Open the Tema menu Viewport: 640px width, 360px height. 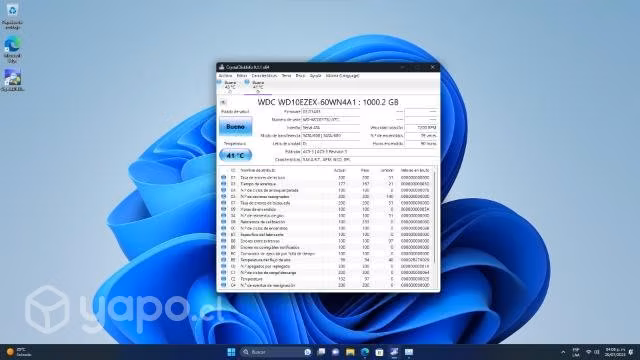[286, 76]
